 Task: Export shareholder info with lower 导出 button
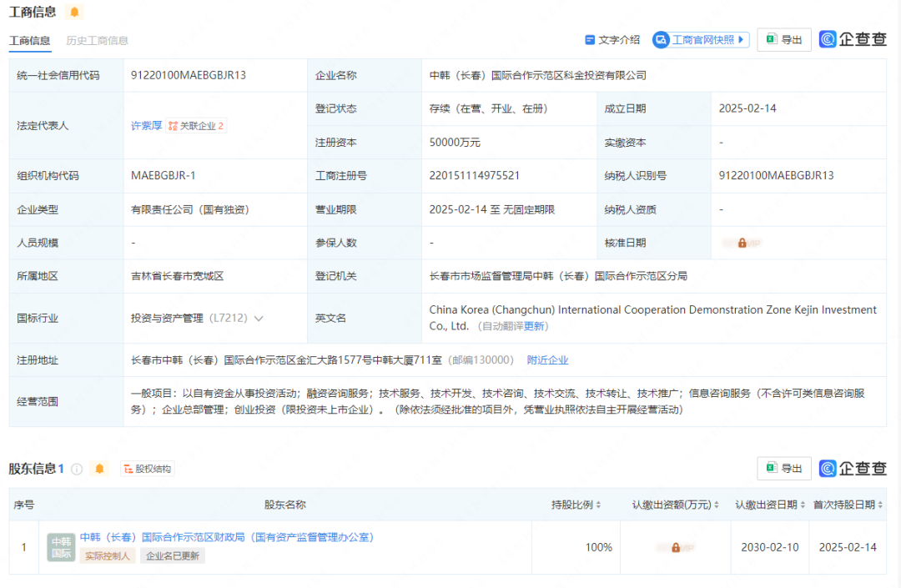784,469
